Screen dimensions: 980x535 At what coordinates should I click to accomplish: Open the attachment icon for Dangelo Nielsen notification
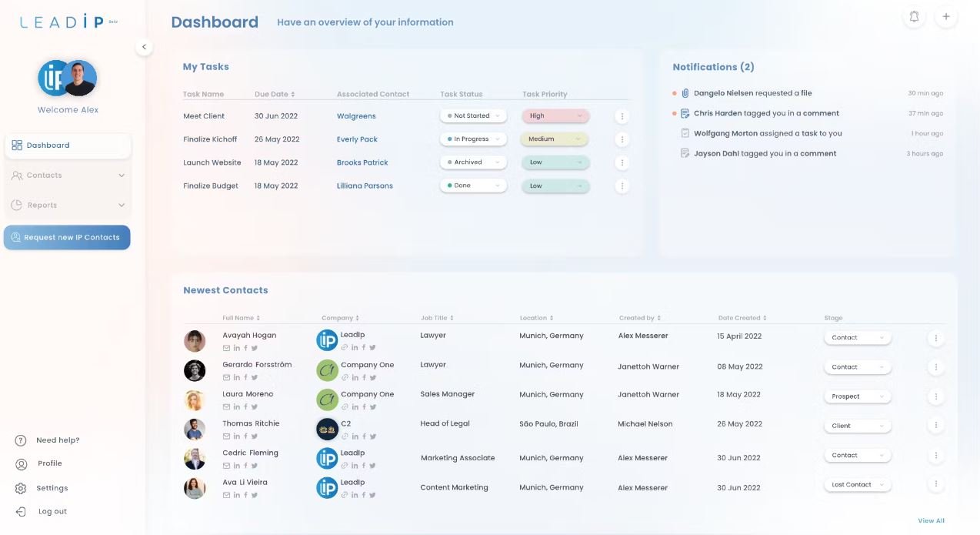coord(685,93)
